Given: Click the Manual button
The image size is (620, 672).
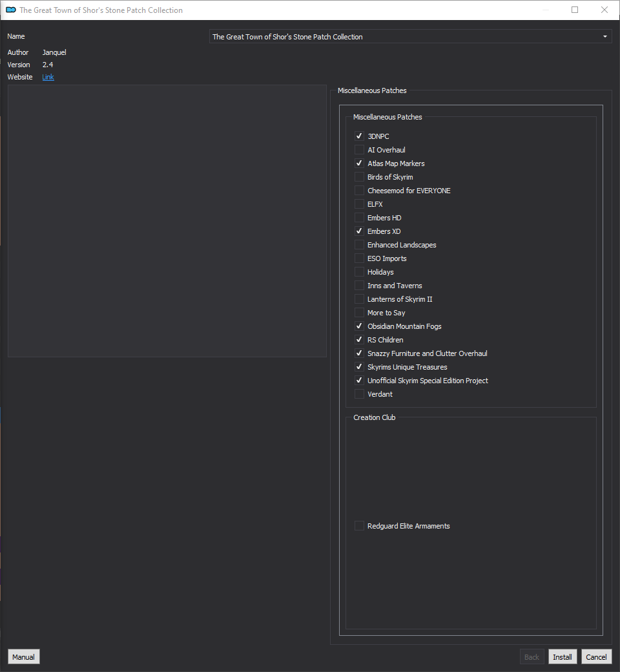Looking at the screenshot, I should pos(23,657).
